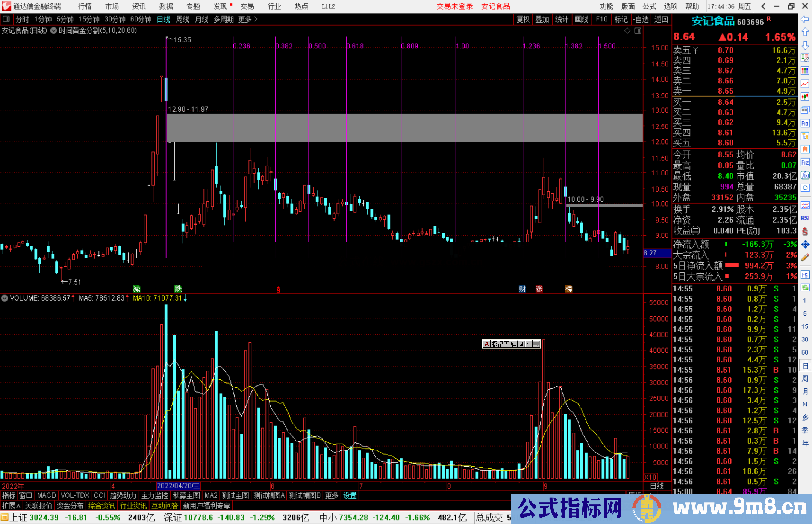Click the F12 icon in right sidebar
The height and width of the screenshot is (524, 812).
(805, 163)
